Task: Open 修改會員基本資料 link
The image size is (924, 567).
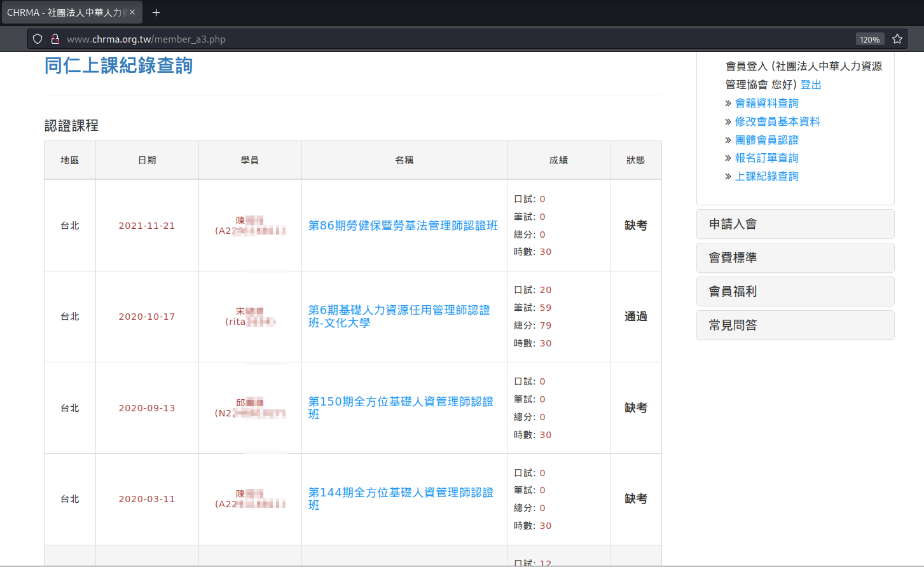Action: point(778,121)
